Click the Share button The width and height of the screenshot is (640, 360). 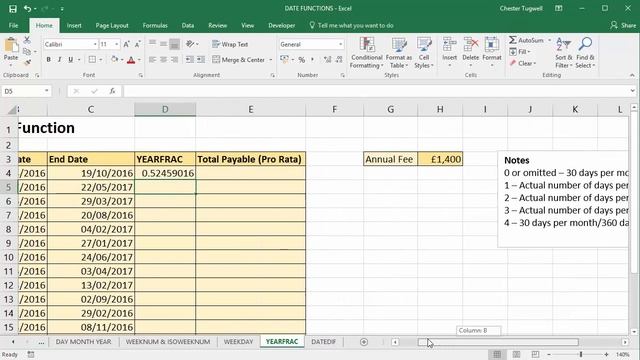(623, 25)
